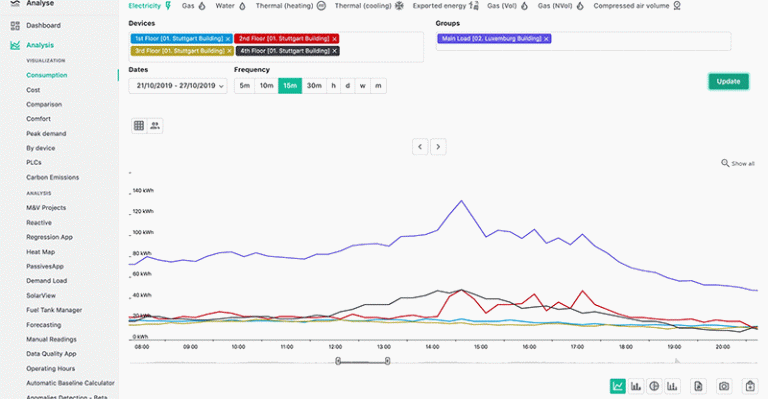Image resolution: width=768 pixels, height=399 pixels.
Task: Open SolarView in sidebar
Action: point(41,295)
